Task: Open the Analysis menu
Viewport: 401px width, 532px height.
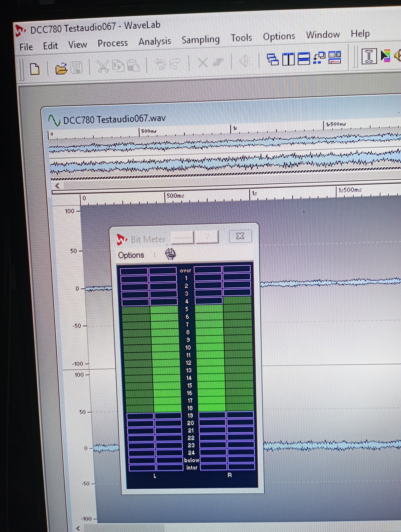Action: (155, 42)
